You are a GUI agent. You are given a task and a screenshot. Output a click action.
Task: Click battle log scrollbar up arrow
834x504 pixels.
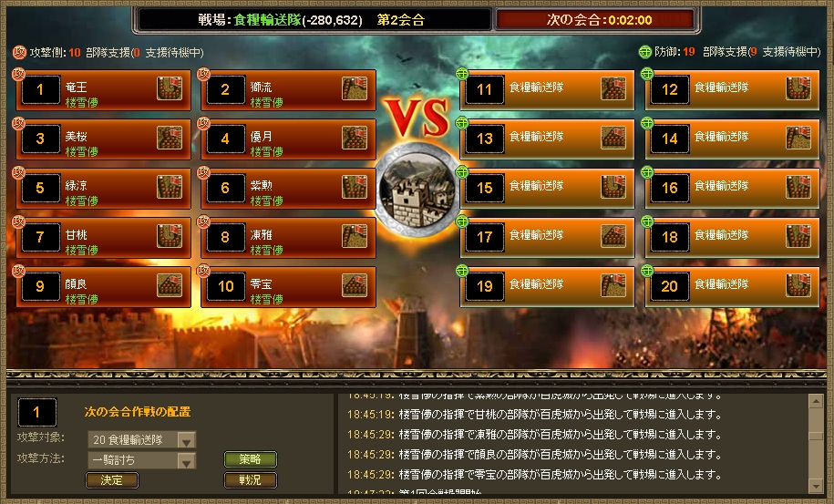[816, 401]
